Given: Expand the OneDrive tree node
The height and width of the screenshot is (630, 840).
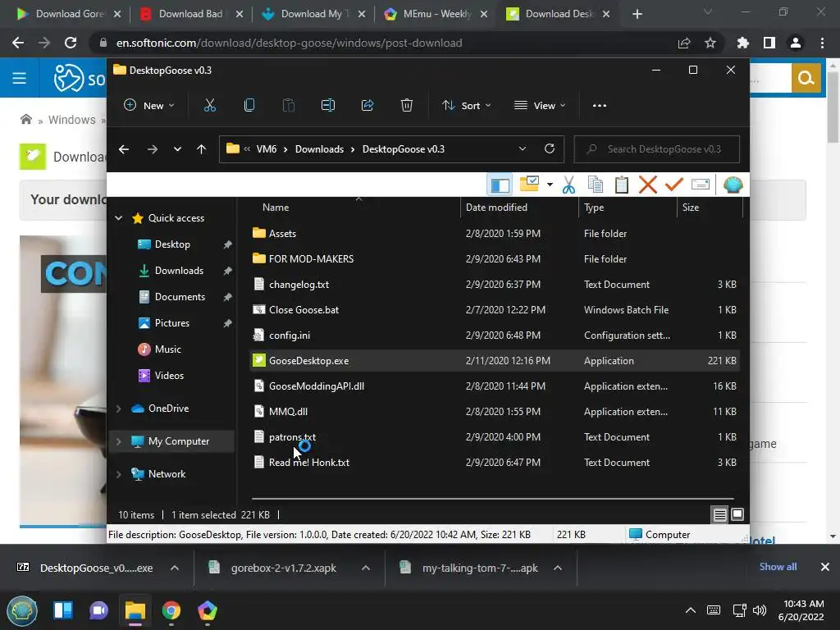Looking at the screenshot, I should (119, 409).
